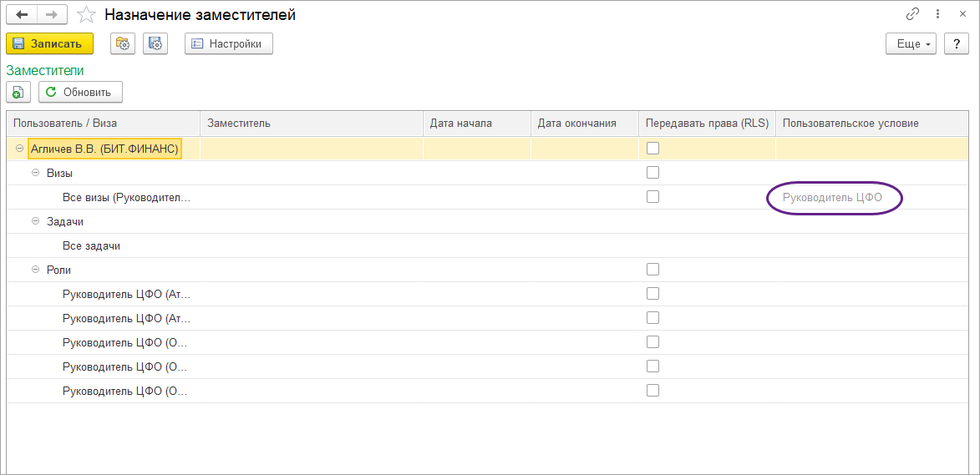980x475 pixels.
Task: Click the save settings disk-gear icon
Action: [155, 43]
